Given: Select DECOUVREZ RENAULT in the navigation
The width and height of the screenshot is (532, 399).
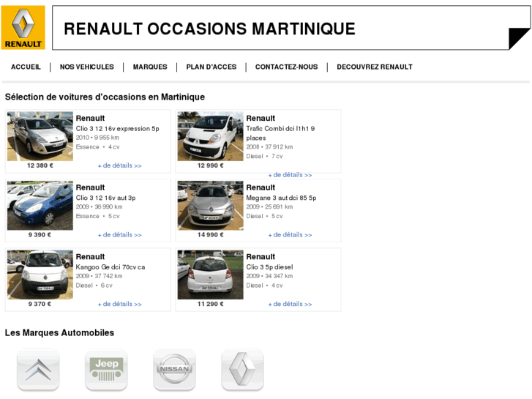Looking at the screenshot, I should pyautogui.click(x=375, y=67).
